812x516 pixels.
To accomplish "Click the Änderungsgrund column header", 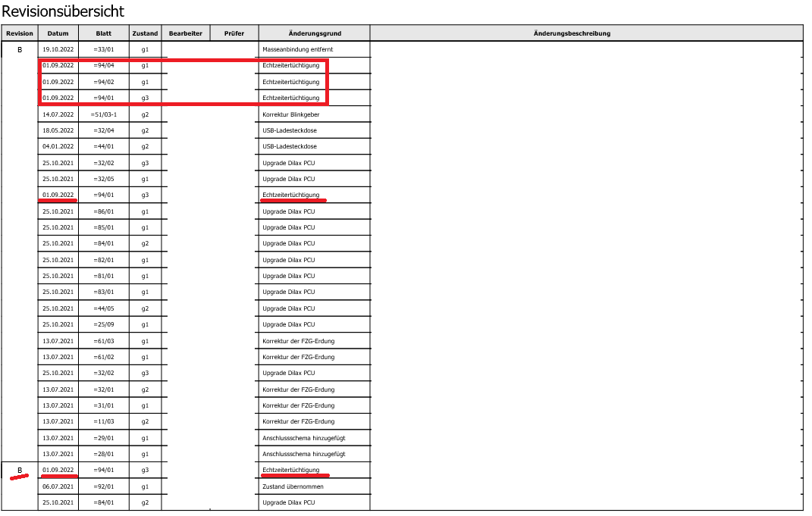I will coord(315,33).
